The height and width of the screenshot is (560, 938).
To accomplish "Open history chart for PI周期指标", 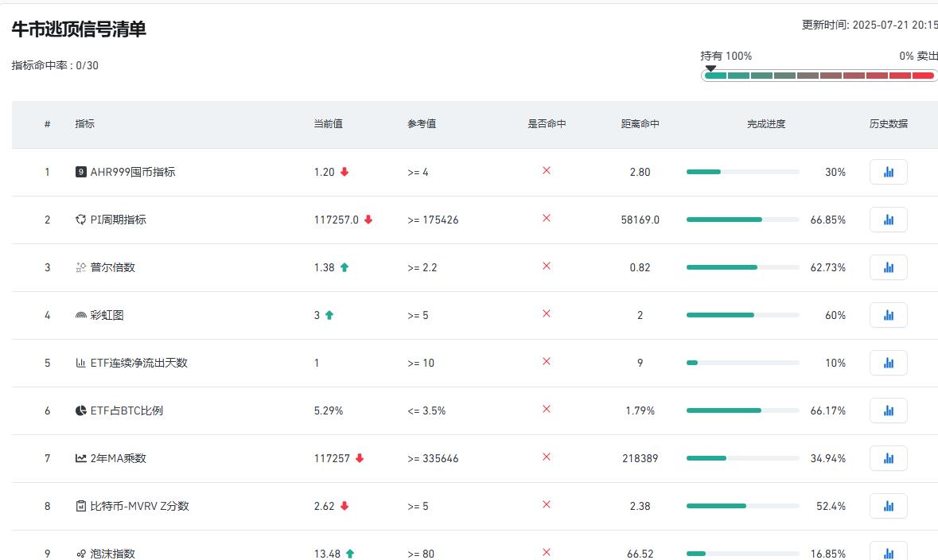I will 888,220.
